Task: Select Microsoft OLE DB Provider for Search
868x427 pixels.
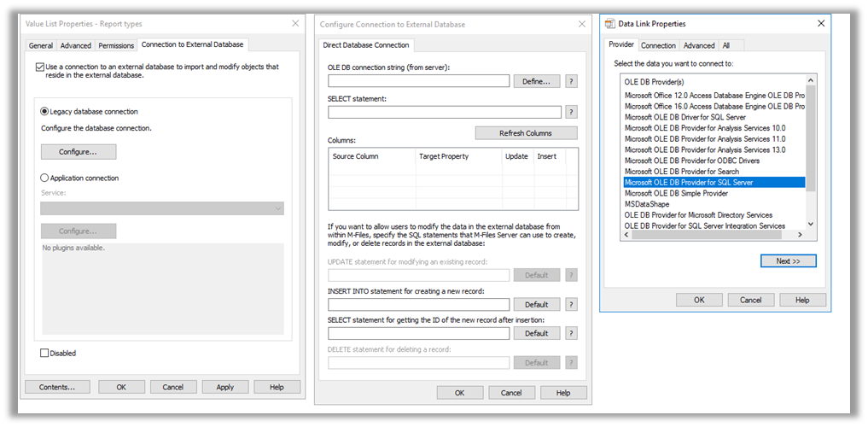Action: coord(681,172)
